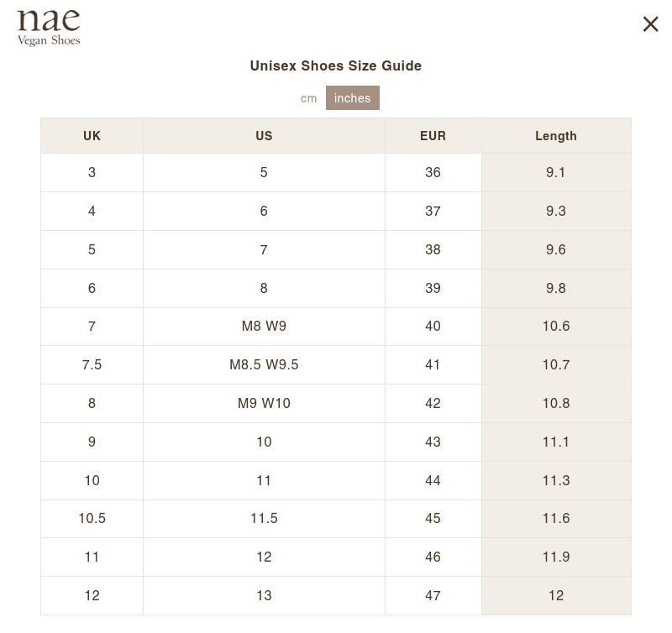
Task: Click US size 11.5 cell
Action: click(x=264, y=518)
